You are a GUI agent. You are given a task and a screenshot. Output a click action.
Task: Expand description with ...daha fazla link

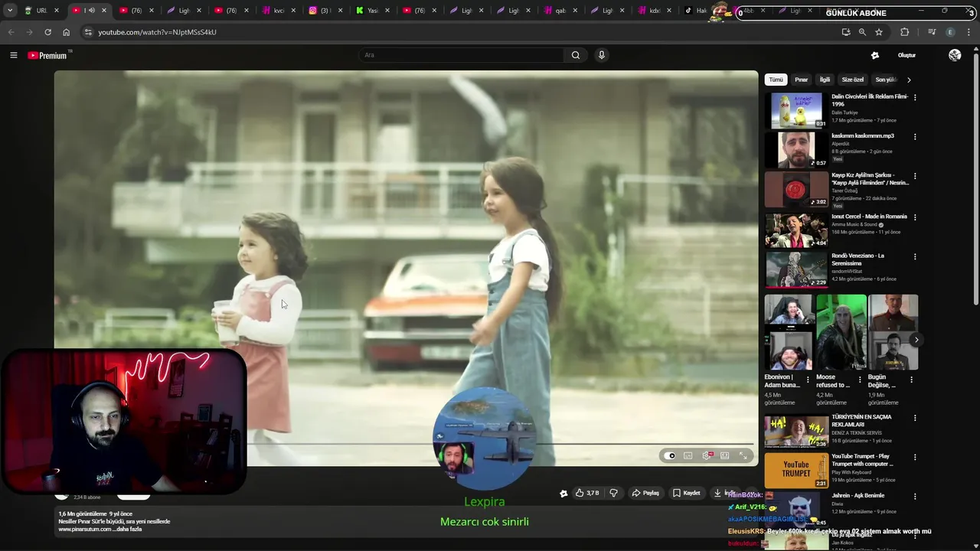[x=127, y=530]
